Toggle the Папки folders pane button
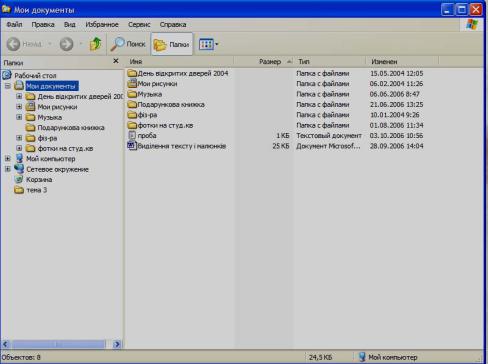 (172, 44)
